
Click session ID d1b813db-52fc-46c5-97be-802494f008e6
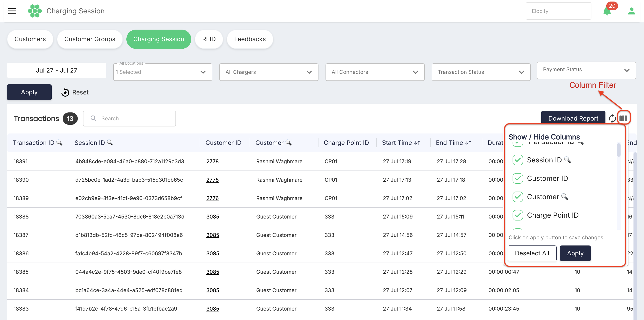pos(129,235)
